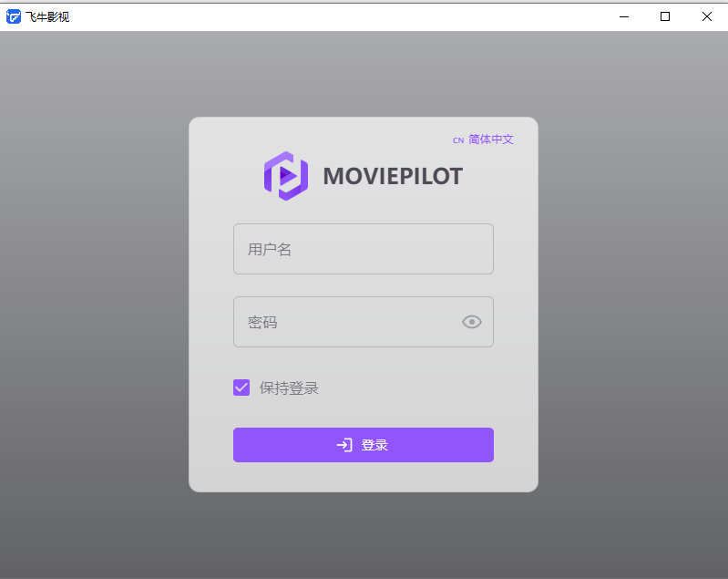728x579 pixels.
Task: Click the MoviePilot hexagon logo icon
Action: (286, 176)
